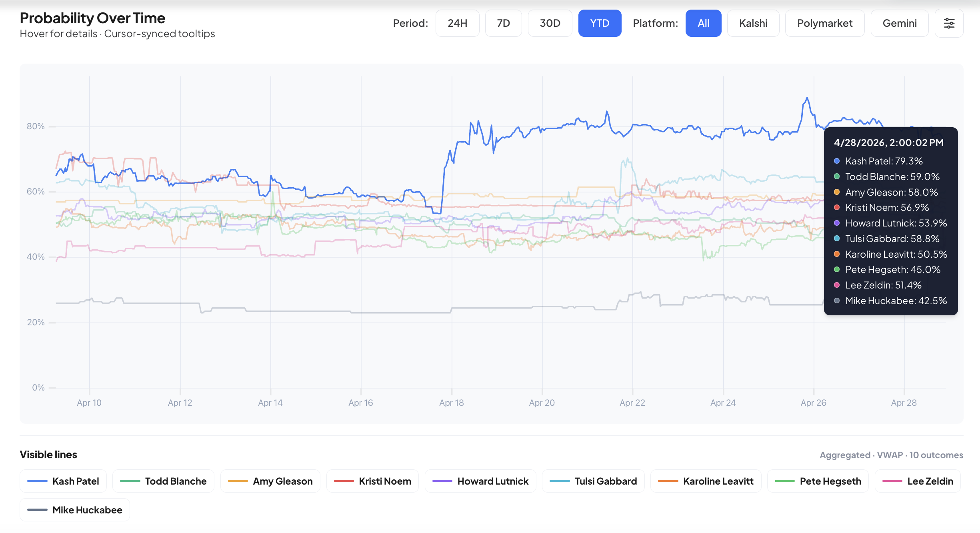Toggle Karoline Leavitt line visibility
The width and height of the screenshot is (980, 533).
(706, 481)
